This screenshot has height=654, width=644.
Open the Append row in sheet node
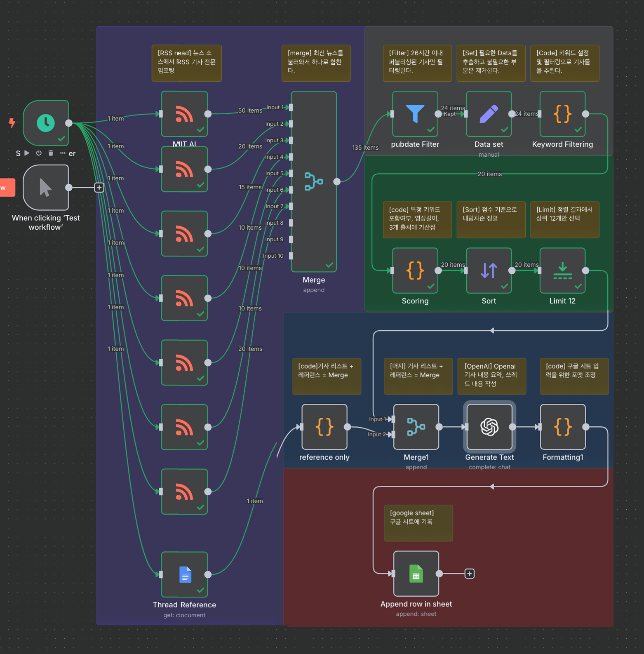point(416,574)
